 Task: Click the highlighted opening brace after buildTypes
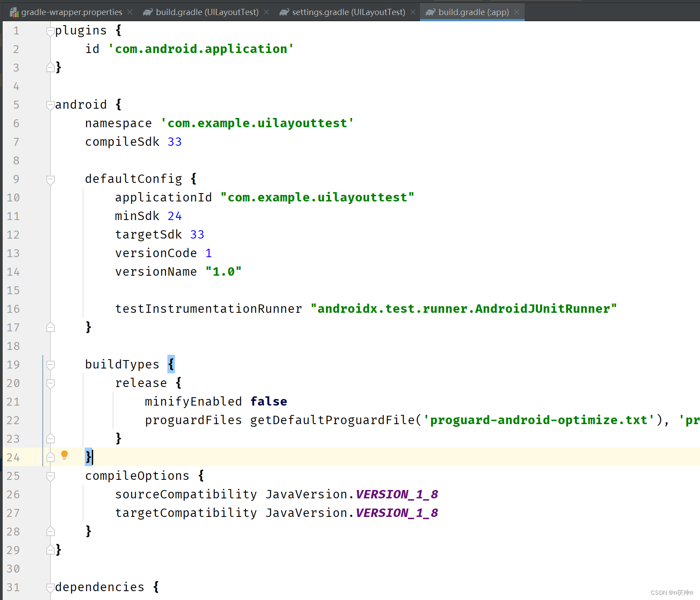(171, 364)
